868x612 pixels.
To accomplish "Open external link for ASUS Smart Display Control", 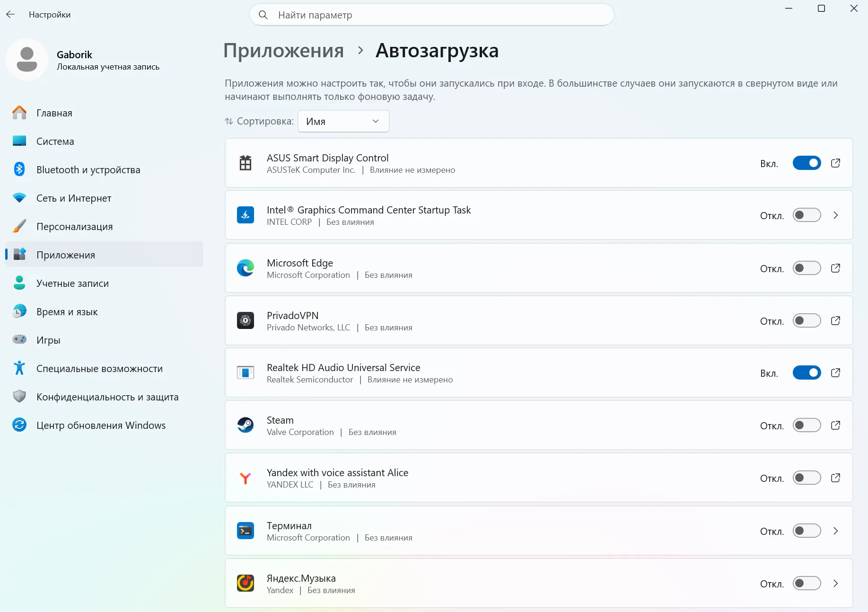I will click(836, 163).
